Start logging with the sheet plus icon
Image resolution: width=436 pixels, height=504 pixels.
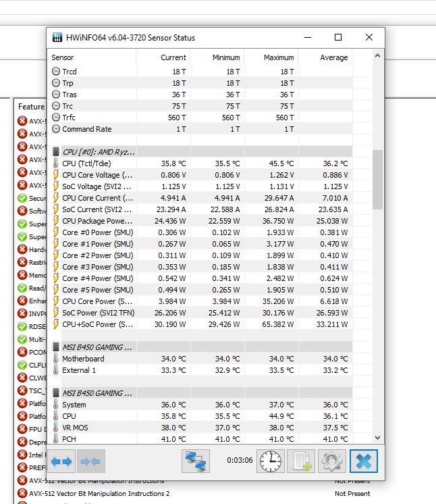tap(301, 461)
